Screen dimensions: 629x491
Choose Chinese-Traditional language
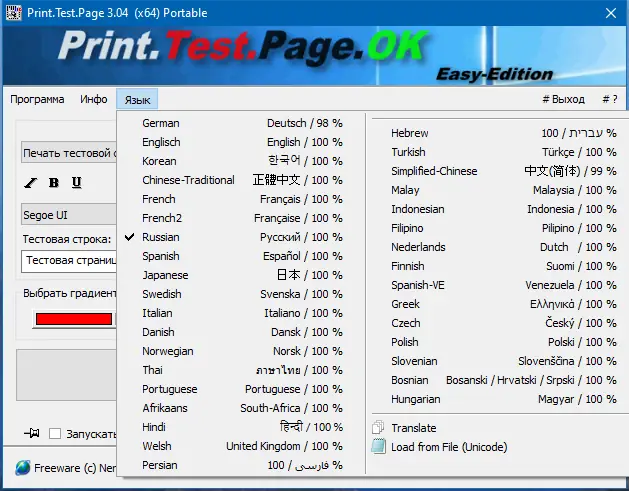click(242, 180)
